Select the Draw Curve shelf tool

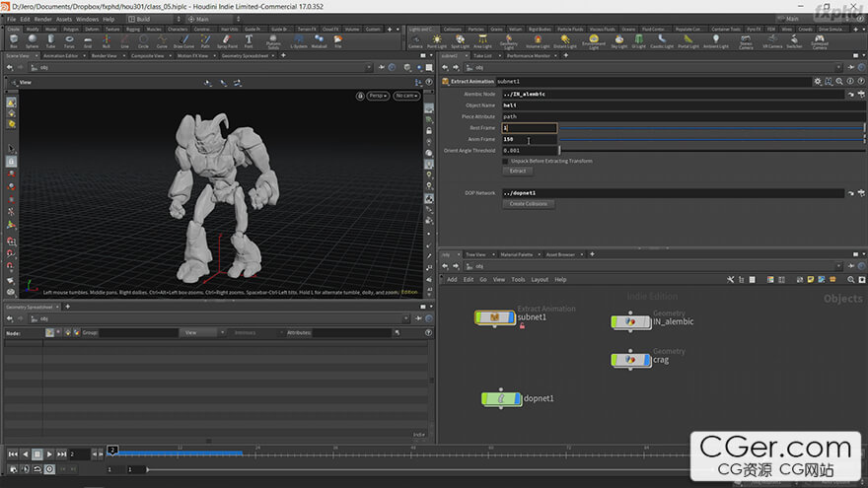tap(183, 41)
